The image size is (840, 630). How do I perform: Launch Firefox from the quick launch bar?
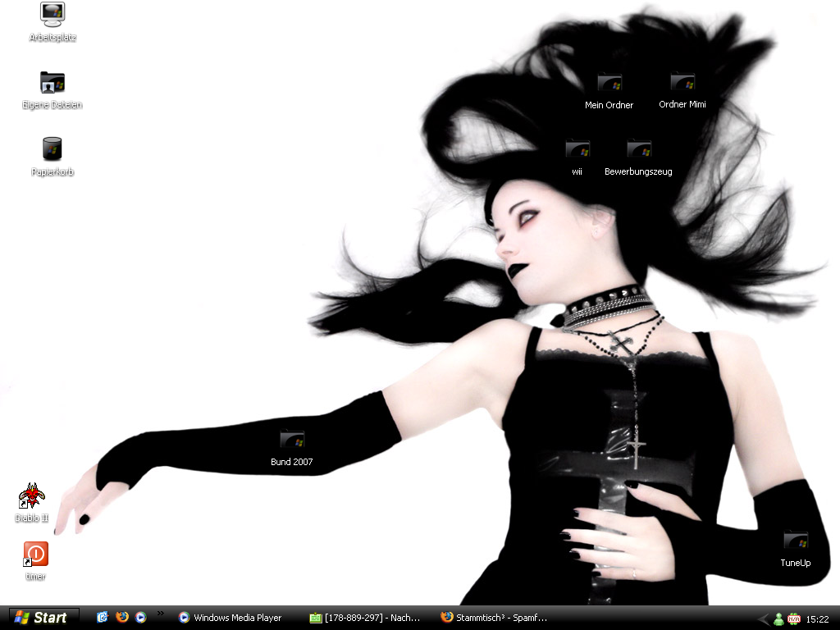click(122, 618)
